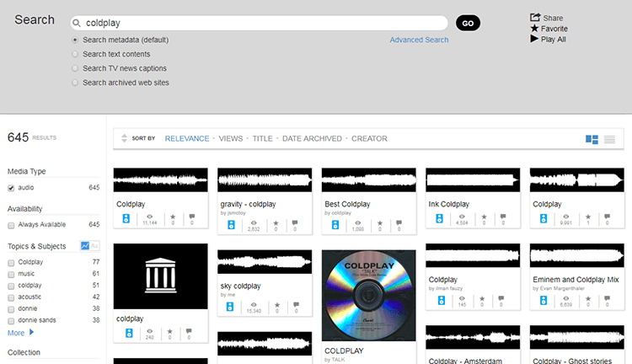Viewport: 632px width, 364px height.
Task: Sort results by Creator
Action: pos(369,139)
